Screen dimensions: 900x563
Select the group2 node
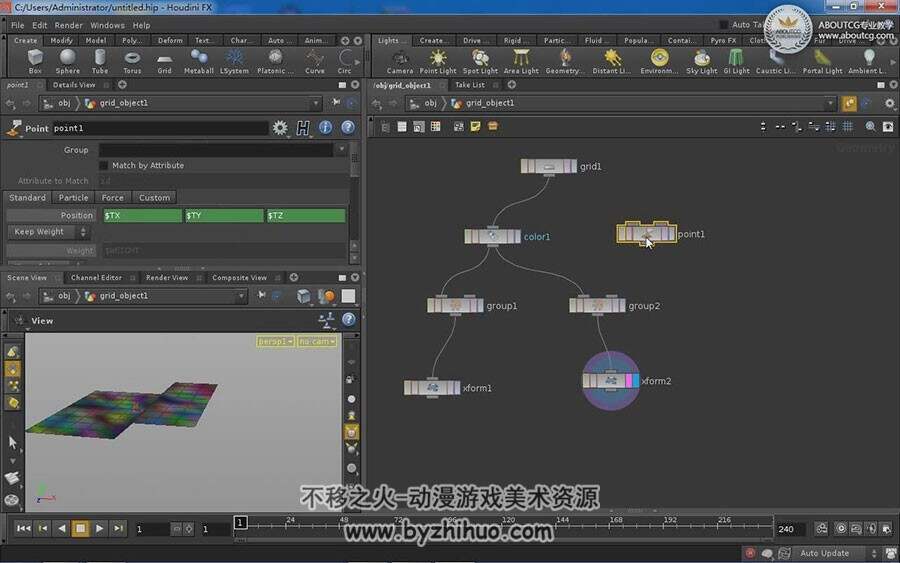click(x=597, y=305)
